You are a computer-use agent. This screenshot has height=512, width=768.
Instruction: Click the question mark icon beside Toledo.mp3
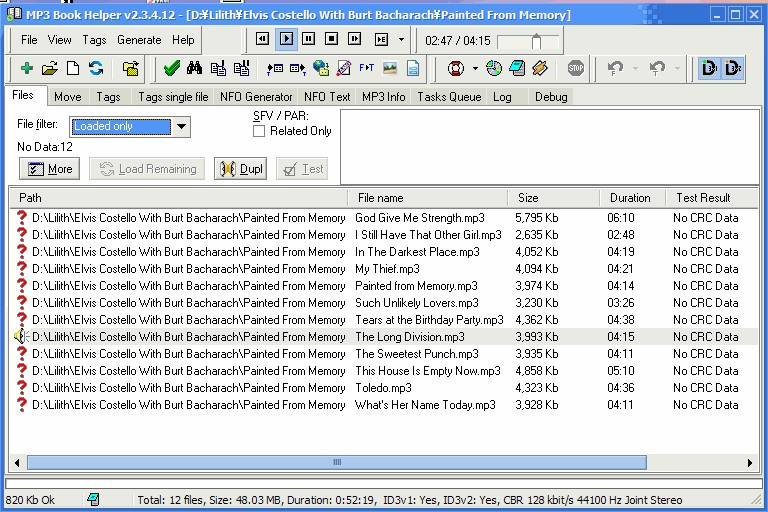(x=22, y=387)
